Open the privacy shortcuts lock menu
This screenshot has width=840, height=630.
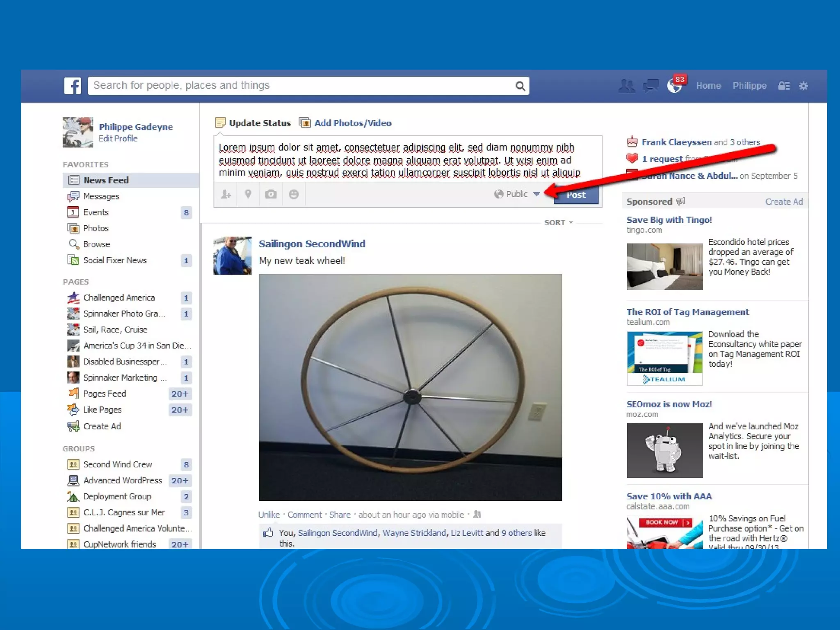784,86
